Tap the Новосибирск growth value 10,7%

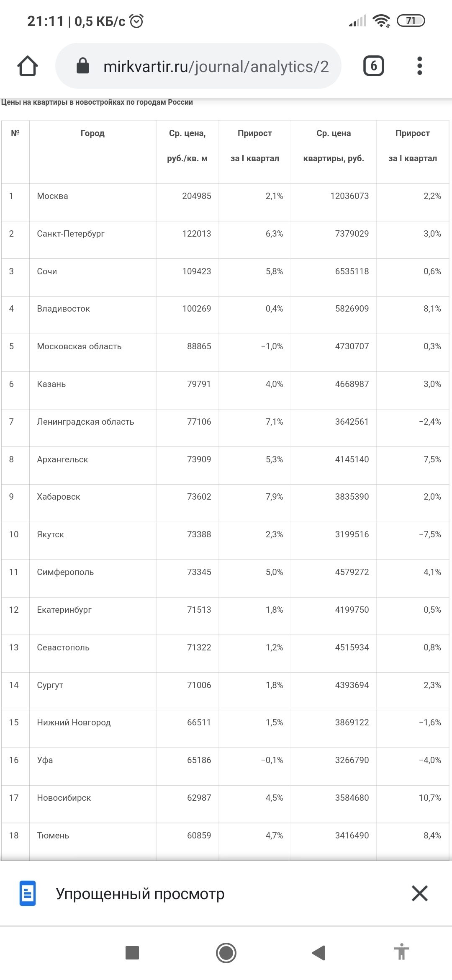pyautogui.click(x=430, y=798)
